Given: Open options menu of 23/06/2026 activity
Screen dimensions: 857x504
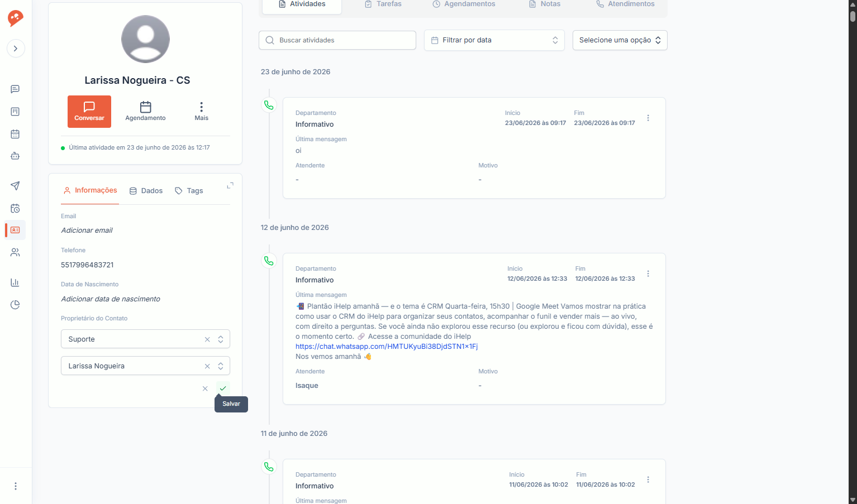Looking at the screenshot, I should coord(648,118).
